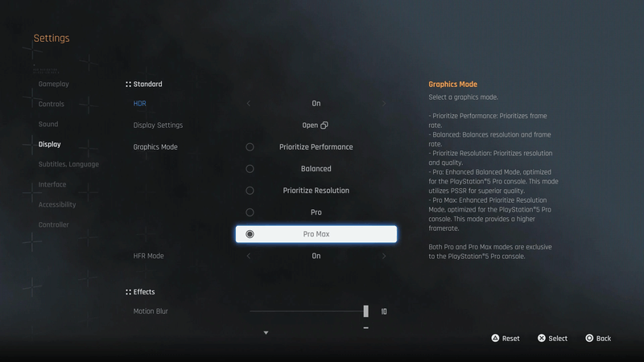Open the Gameplay settings category

53,84
